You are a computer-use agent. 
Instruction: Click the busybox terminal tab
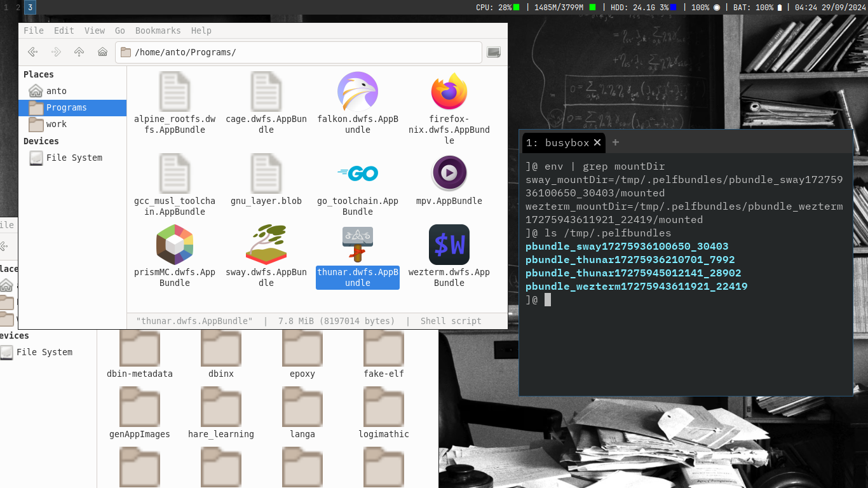(564, 142)
